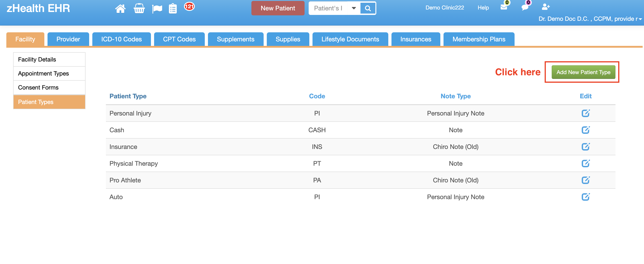View the 121 notifications badge
Image resolution: width=644 pixels, height=264 pixels.
tap(189, 6)
